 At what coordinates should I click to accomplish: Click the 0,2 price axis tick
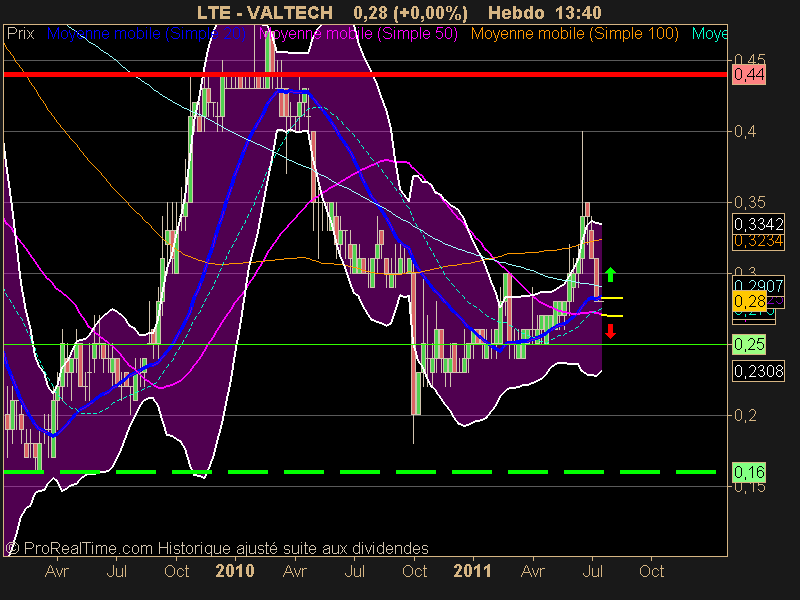(745, 415)
